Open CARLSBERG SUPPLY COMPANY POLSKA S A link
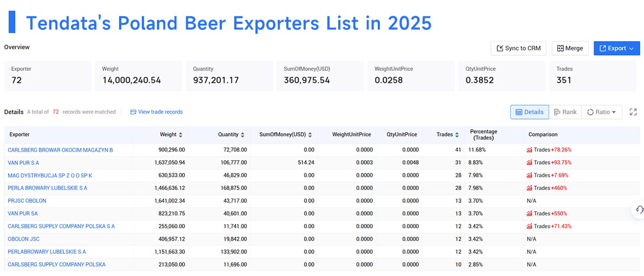The width and height of the screenshot is (644, 276). pos(61,226)
